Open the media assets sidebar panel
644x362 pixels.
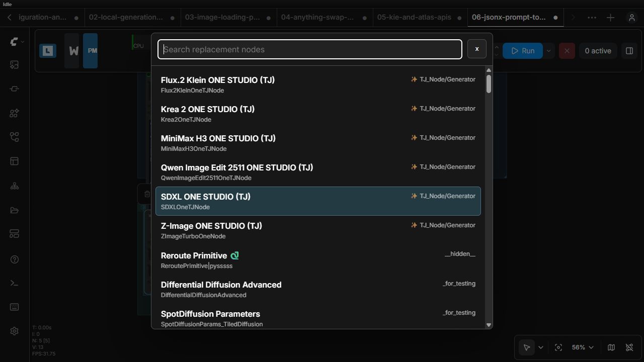point(14,65)
